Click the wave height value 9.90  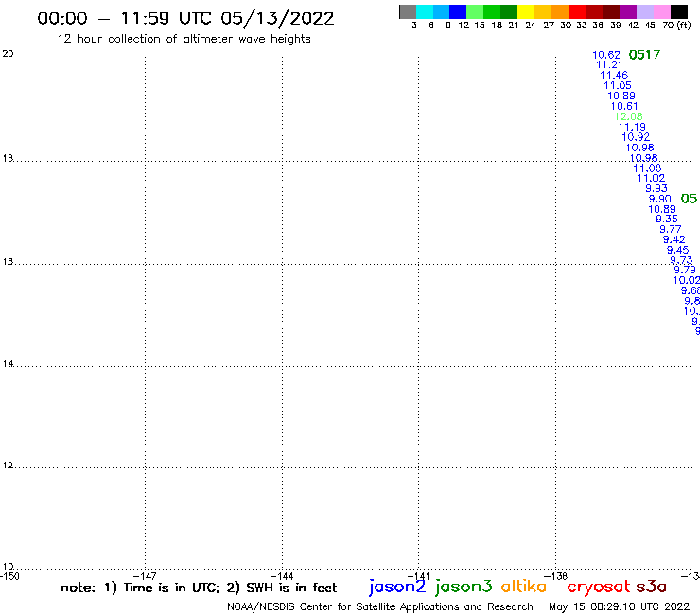pos(660,200)
